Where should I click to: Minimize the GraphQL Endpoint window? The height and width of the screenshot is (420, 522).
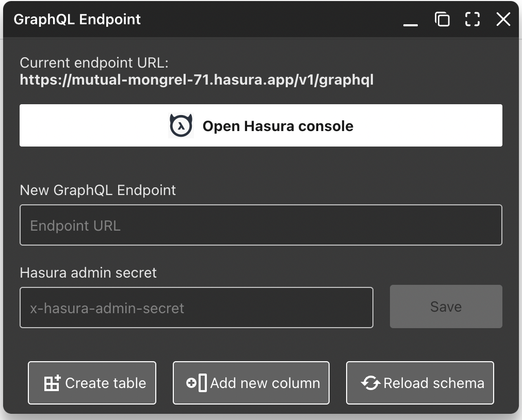coord(411,21)
